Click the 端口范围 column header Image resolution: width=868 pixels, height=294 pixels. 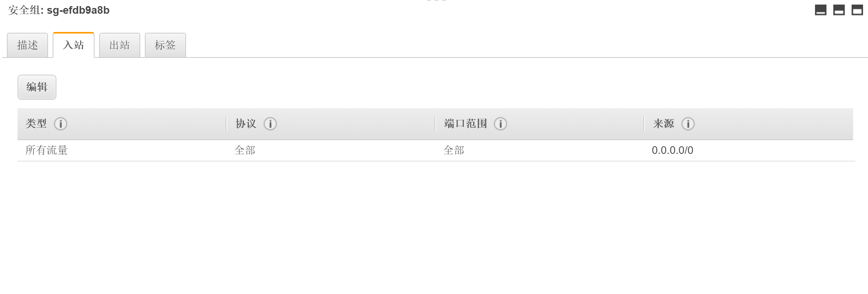[465, 124]
